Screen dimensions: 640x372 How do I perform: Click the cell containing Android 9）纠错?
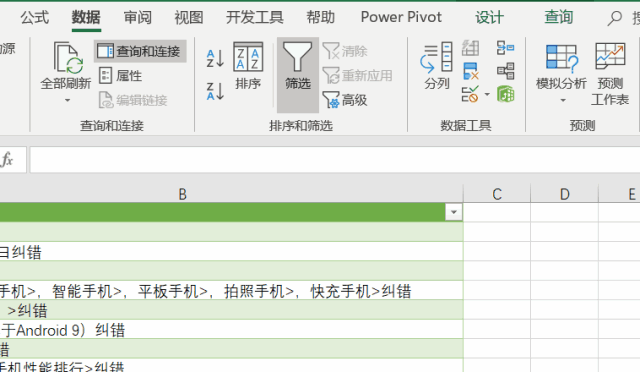click(231, 330)
